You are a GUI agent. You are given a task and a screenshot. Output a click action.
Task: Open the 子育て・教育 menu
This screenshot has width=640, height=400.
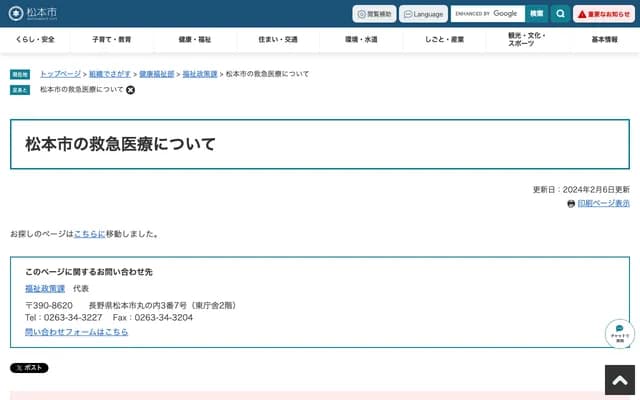111,40
